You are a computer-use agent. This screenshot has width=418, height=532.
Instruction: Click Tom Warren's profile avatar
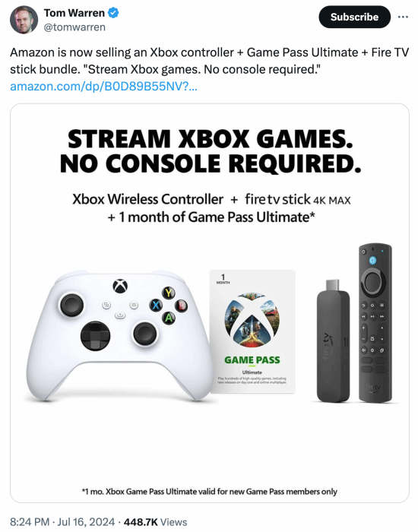point(24,20)
